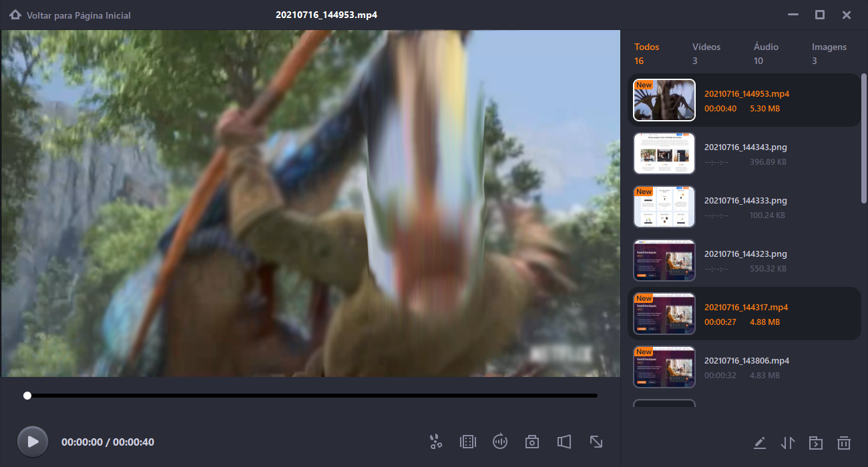Click the 4.88 MB file size
This screenshot has height=467, width=868.
point(765,322)
